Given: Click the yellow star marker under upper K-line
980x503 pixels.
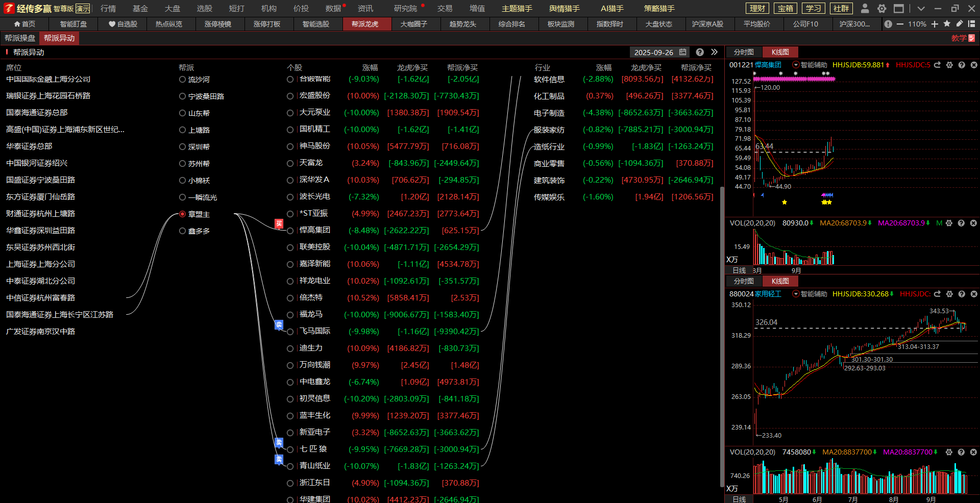Looking at the screenshot, I should (x=785, y=203).
